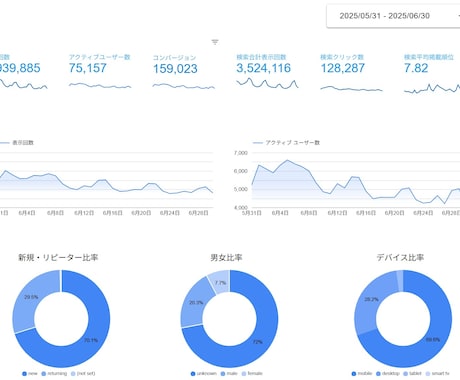Select the 29.6% returning donut segment
This screenshot has width=460, height=380.
[31, 297]
